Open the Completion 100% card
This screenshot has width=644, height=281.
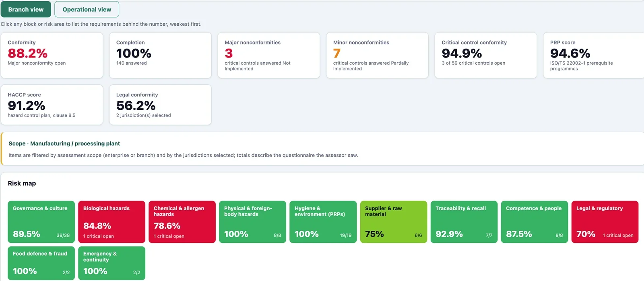[x=160, y=55]
